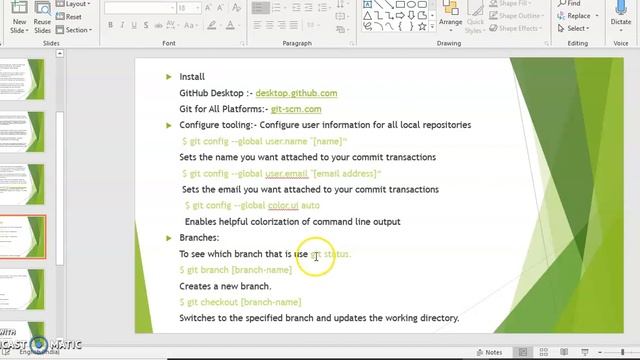The height and width of the screenshot is (360, 640).
Task: Expand the Section dropdown
Action: point(74,30)
